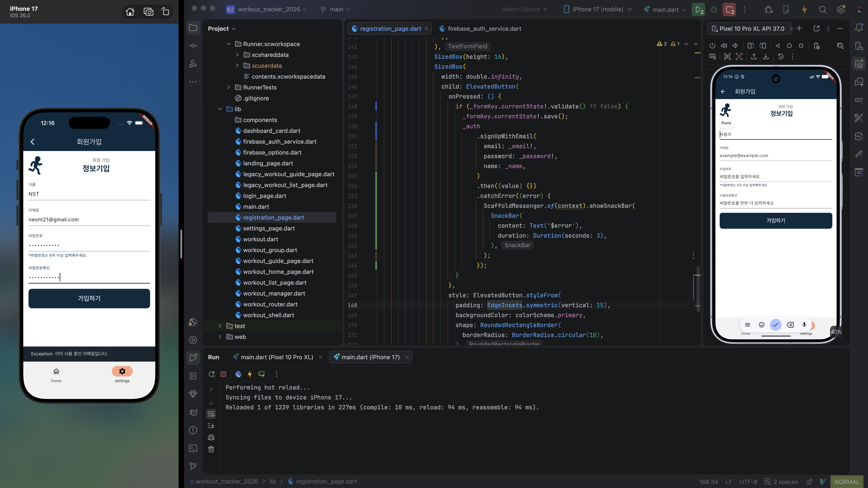
Task: Hot reload from the Run panel lightning icon
Action: click(250, 374)
